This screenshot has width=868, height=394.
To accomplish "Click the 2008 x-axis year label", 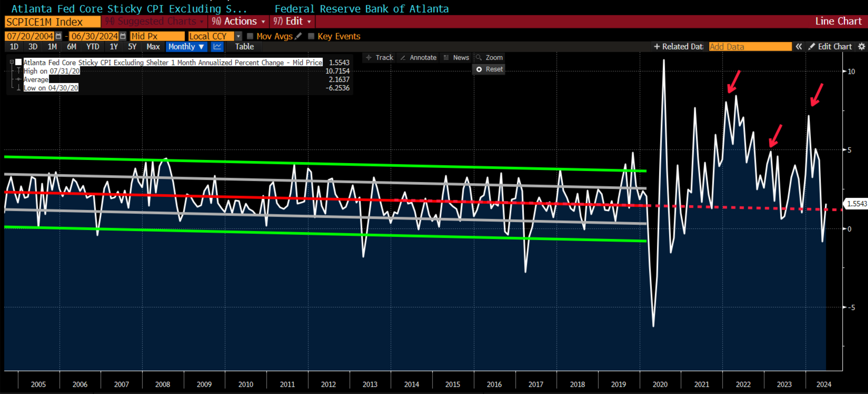I will tap(163, 384).
